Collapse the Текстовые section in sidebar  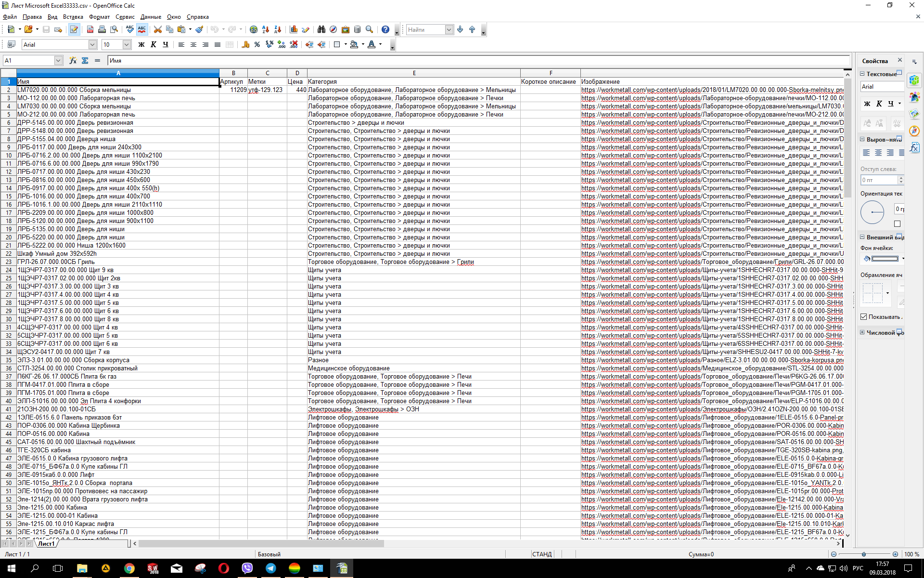[862, 74]
